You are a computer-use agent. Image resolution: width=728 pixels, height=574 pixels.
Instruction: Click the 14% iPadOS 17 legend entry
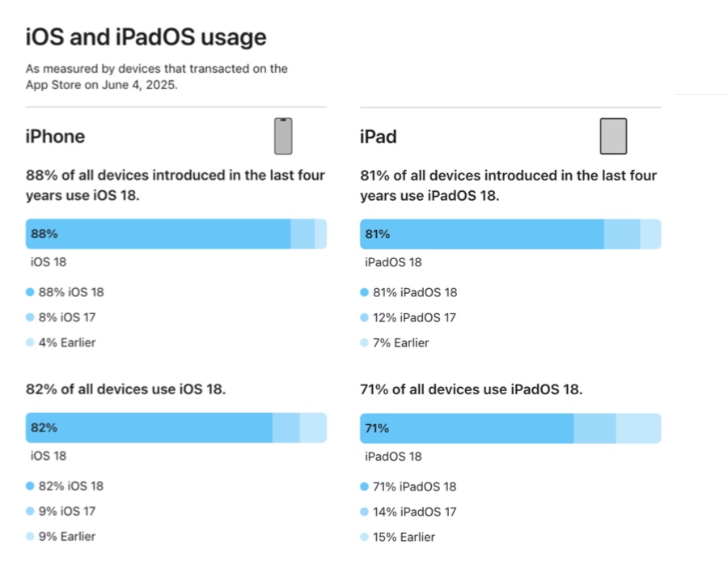414,512
